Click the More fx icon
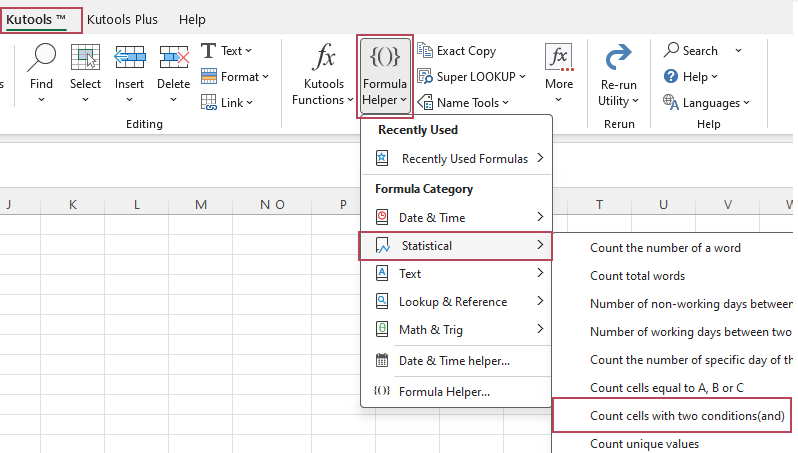The image size is (798, 453). coord(559,57)
